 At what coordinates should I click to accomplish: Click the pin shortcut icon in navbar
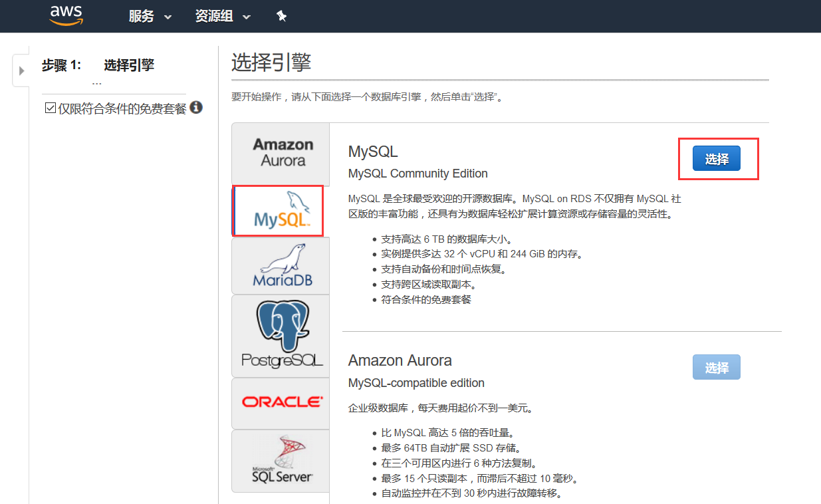[x=281, y=16]
